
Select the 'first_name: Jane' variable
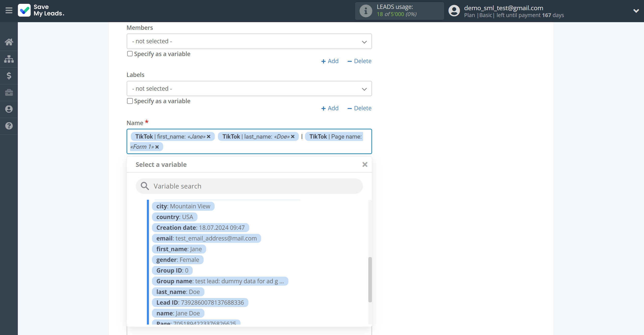[179, 249]
